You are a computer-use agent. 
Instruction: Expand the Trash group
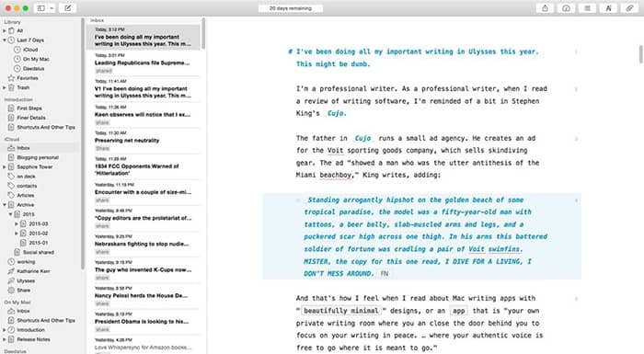[x=5, y=87]
